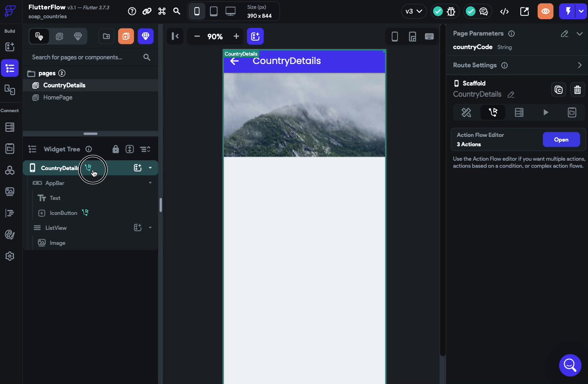Click the purple diamond button
This screenshot has width=588, height=384.
point(146,36)
